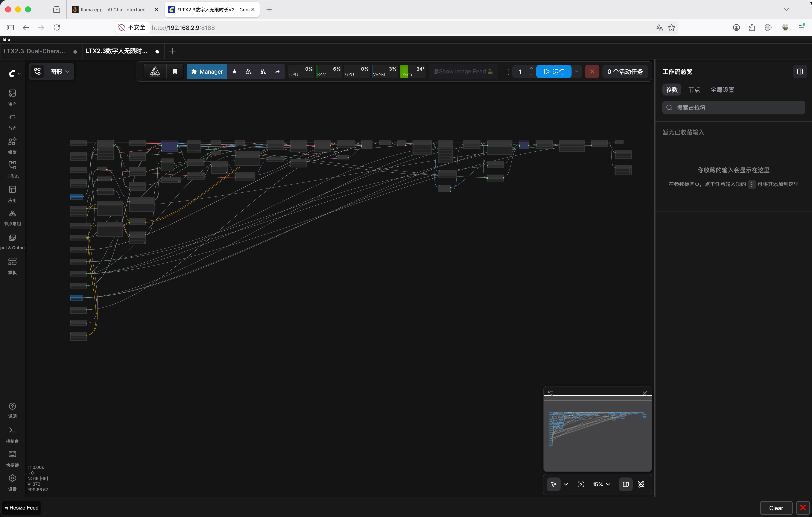The height and width of the screenshot is (517, 812).
Task: Click the Temp green monitor bar
Action: tap(412, 71)
